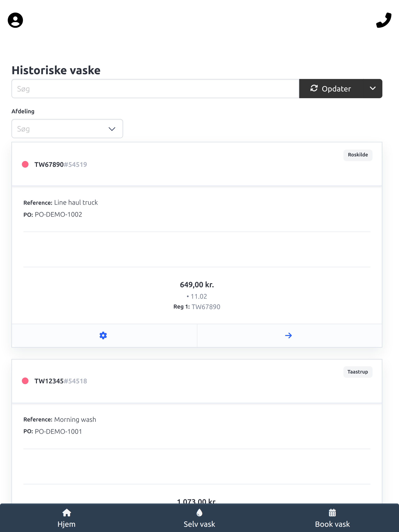Click the Roskilde location badge
399x532 pixels.
pos(358,155)
